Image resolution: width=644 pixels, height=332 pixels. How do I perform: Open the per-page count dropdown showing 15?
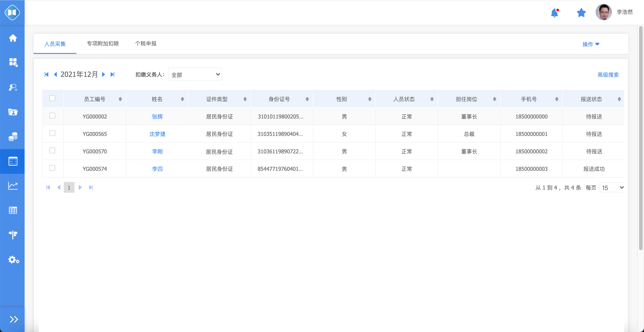pos(612,188)
